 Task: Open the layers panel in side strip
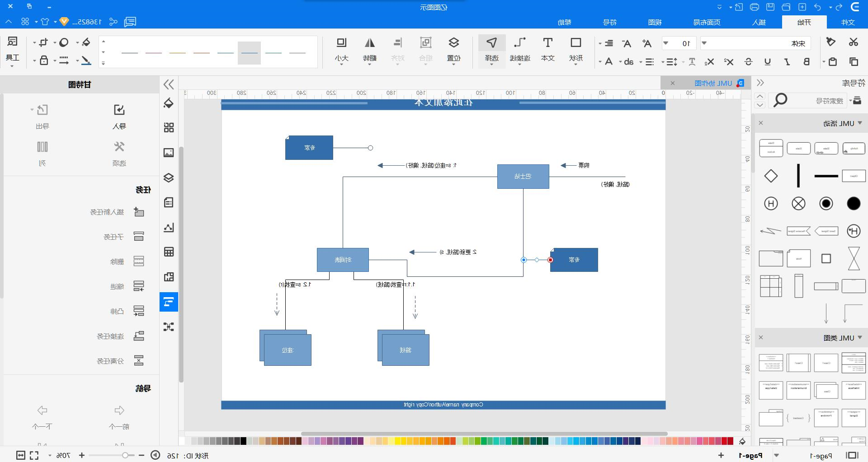[x=169, y=177]
